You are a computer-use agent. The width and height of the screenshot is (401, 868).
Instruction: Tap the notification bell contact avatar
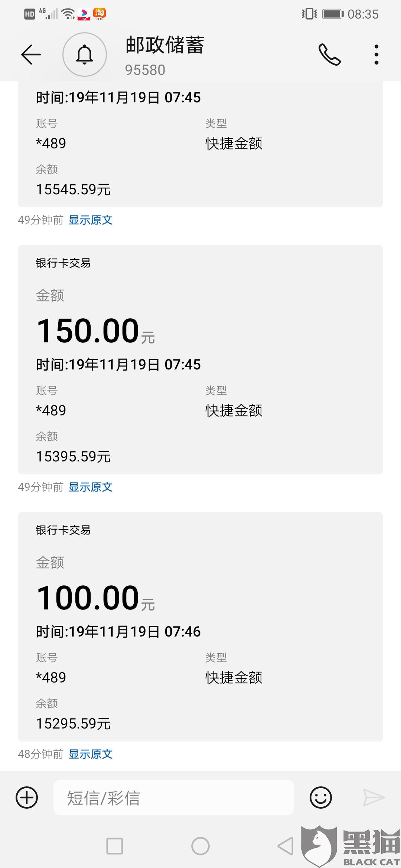pyautogui.click(x=85, y=55)
